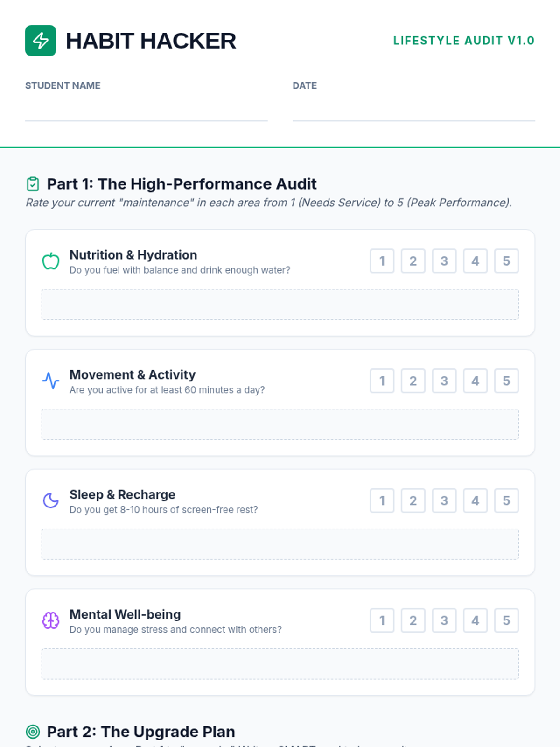Screen dimensions: 560x747
Task: Rate Mental Well-being as 5
Action: pos(506,620)
